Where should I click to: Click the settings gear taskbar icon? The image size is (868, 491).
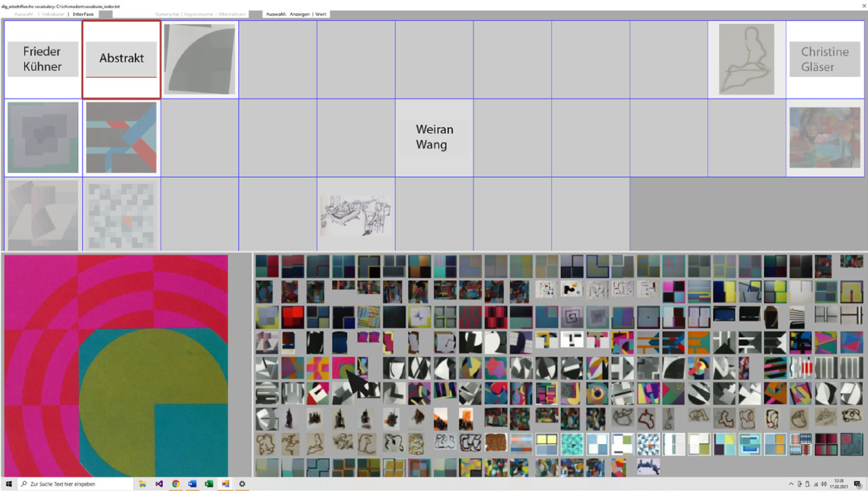[x=242, y=484]
